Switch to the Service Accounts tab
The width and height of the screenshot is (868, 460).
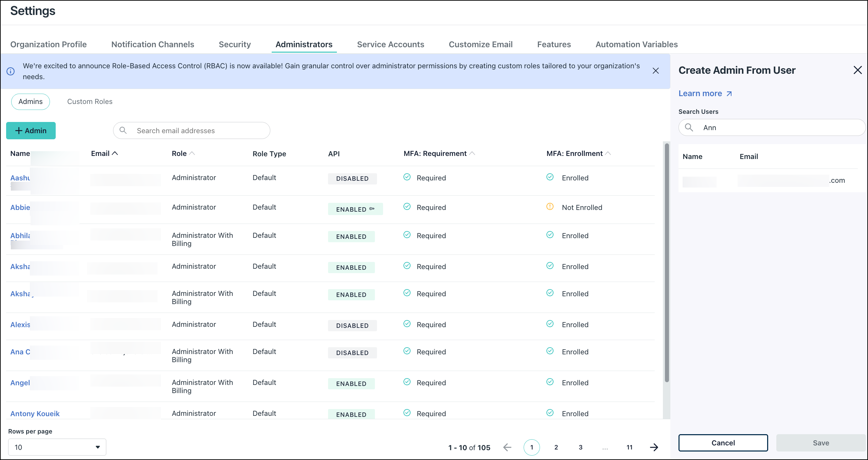point(391,44)
